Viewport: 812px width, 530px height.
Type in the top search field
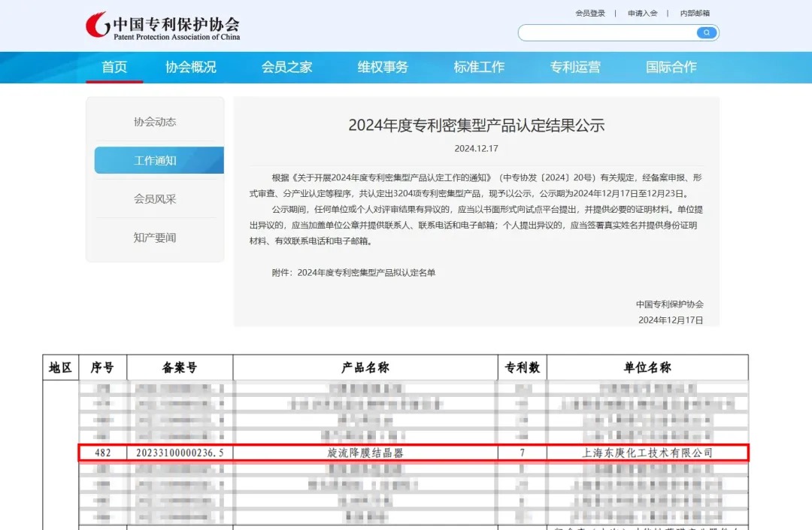pyautogui.click(x=607, y=32)
